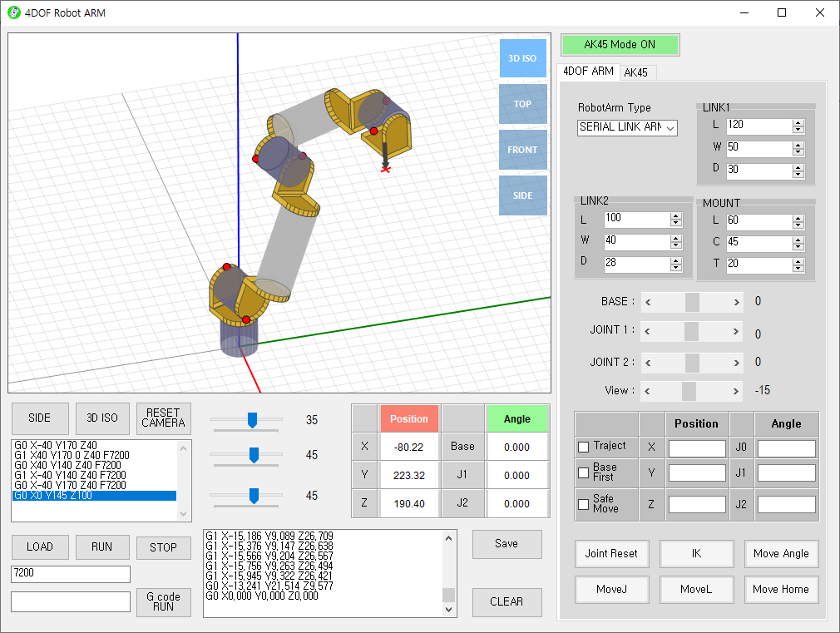Click the target Position X input field

(697, 448)
